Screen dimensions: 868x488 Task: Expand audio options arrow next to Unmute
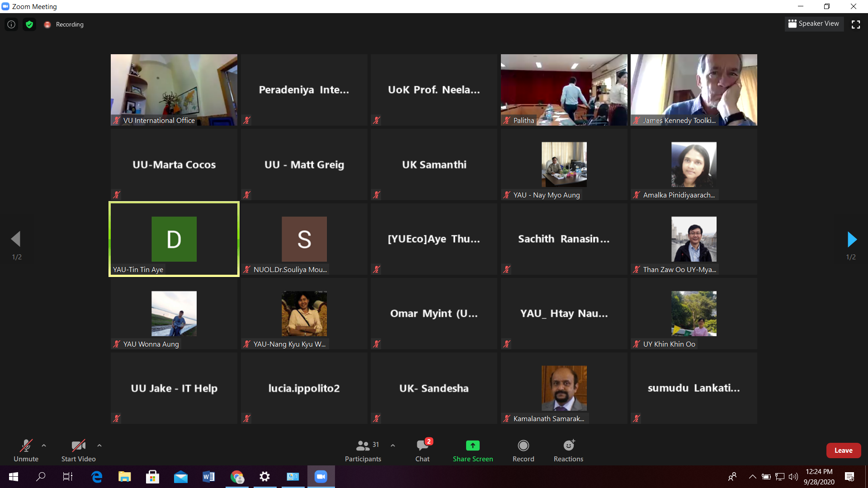tap(44, 446)
